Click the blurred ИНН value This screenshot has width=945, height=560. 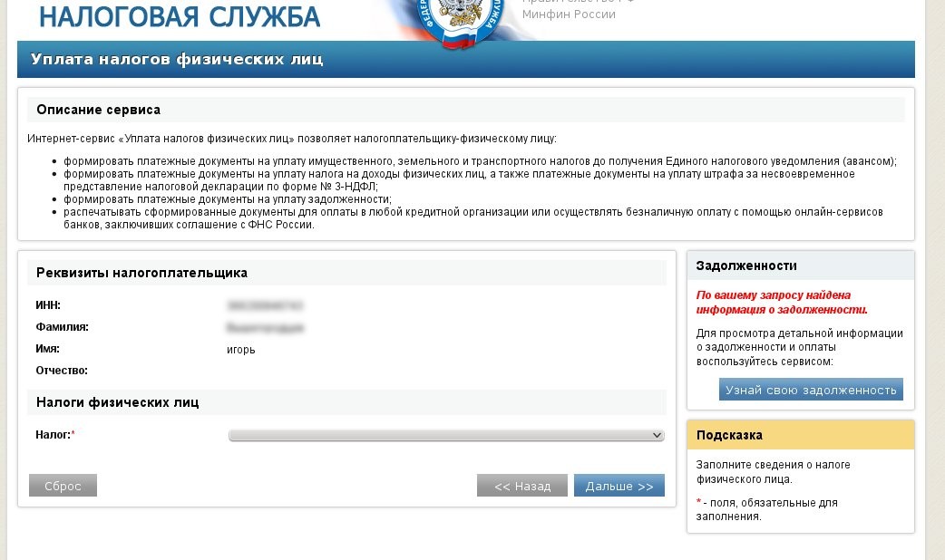[x=265, y=305]
